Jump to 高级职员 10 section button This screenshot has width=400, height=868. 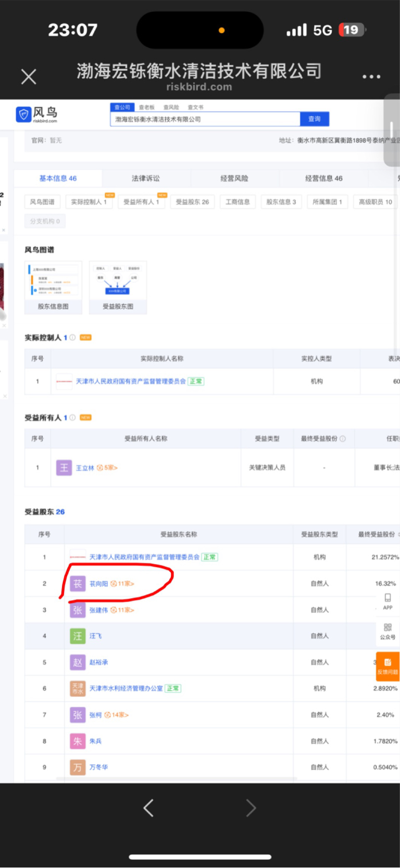pyautogui.click(x=376, y=202)
